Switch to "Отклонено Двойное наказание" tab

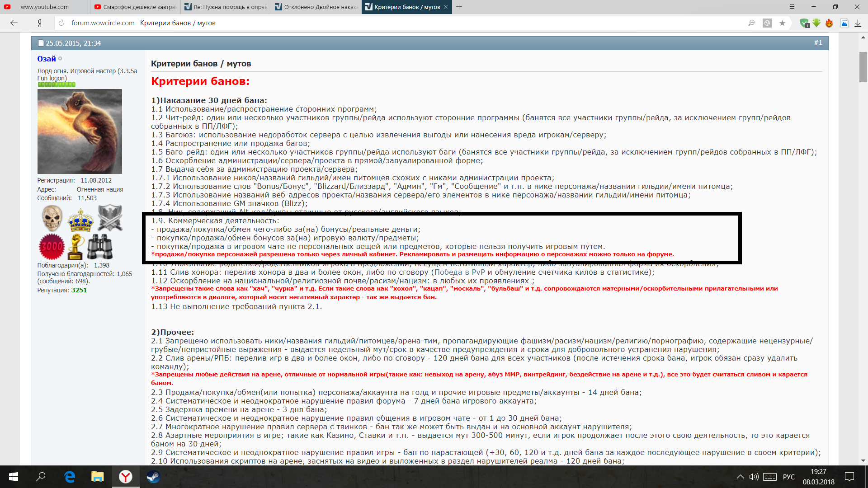[316, 7]
